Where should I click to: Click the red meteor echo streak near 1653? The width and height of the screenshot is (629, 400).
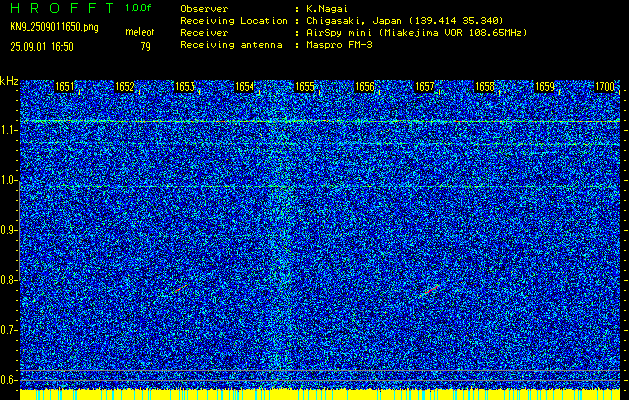(181, 288)
